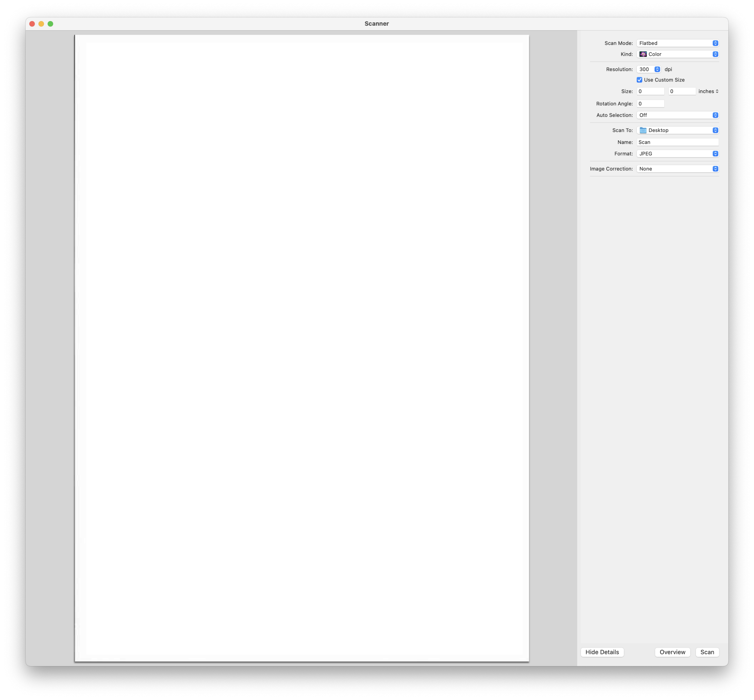The image size is (754, 700).
Task: Open the Scan To dropdown showing Desktop
Action: [677, 130]
